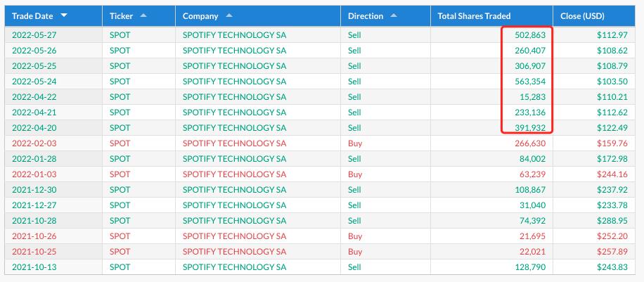Select the 128,790 shares traded value
Viewport: 644px width, 282px height.
(527, 267)
